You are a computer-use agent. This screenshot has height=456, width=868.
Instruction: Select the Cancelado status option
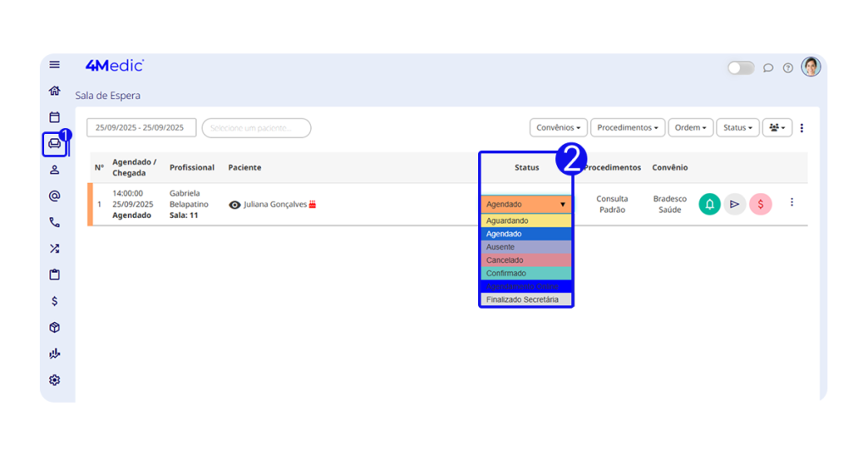[526, 260]
